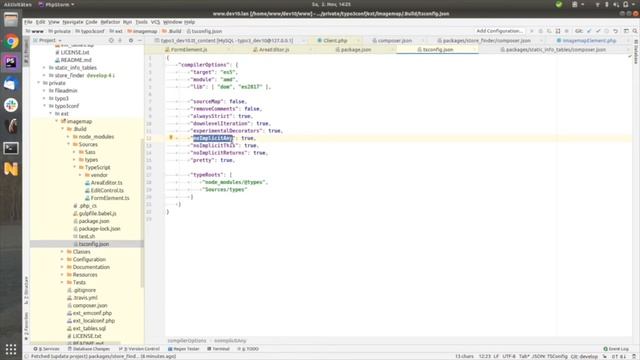Open the Navigate menu
Viewport: 640px width, 360px height.
(73, 22)
